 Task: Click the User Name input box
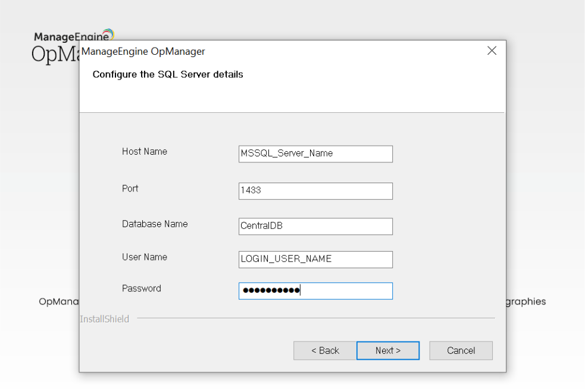click(315, 259)
